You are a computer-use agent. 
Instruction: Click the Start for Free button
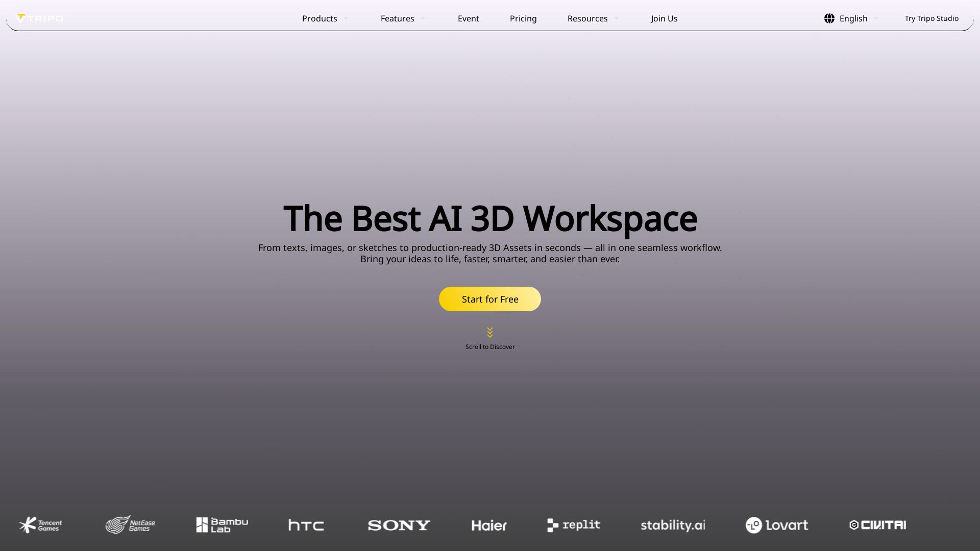(x=490, y=299)
